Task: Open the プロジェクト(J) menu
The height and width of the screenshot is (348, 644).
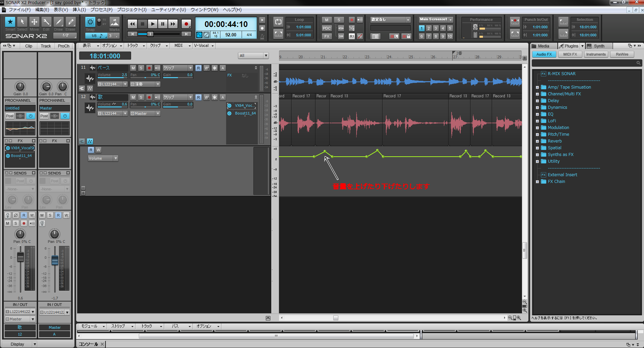Action: click(132, 9)
